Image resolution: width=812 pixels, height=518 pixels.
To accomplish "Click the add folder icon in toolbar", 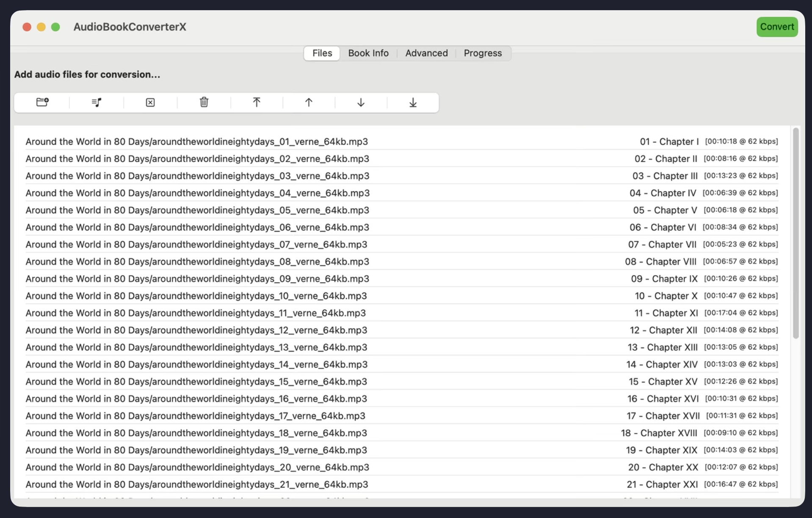I will [42, 102].
